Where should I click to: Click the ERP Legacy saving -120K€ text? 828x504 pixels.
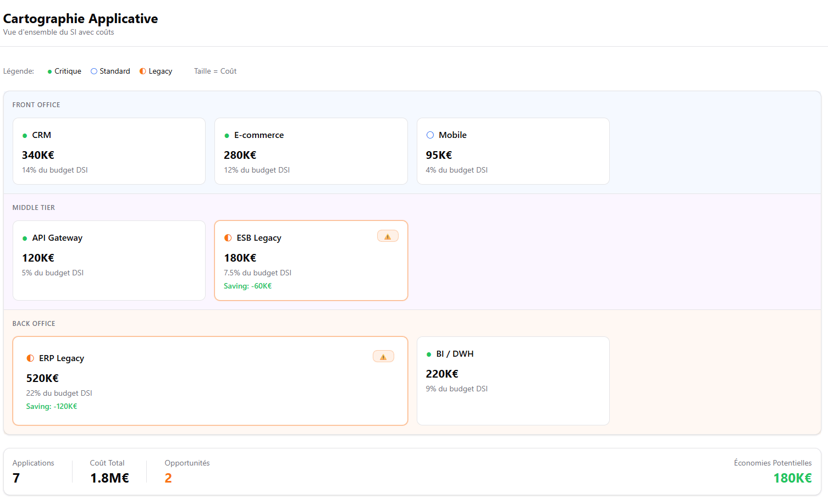52,407
